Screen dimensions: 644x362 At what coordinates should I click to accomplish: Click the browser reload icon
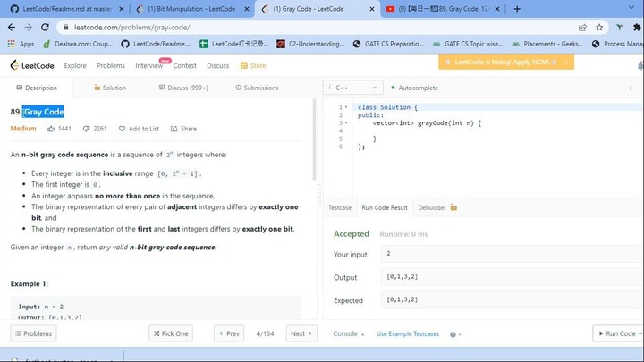click(x=46, y=27)
